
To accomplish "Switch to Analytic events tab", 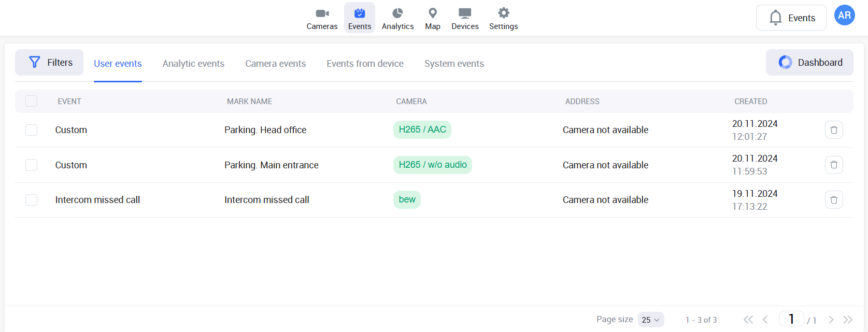I will pyautogui.click(x=193, y=64).
